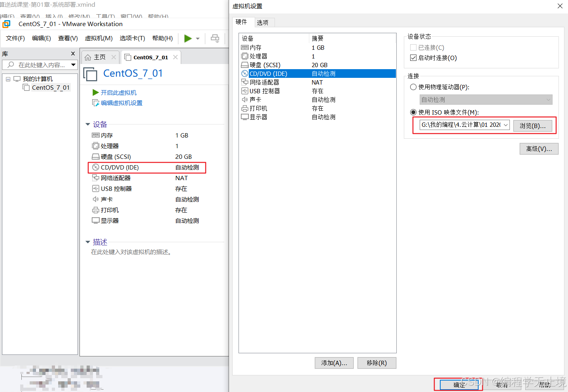Click the home icon on 主页 tab
Viewport: 568px width, 392px height.
coord(88,57)
